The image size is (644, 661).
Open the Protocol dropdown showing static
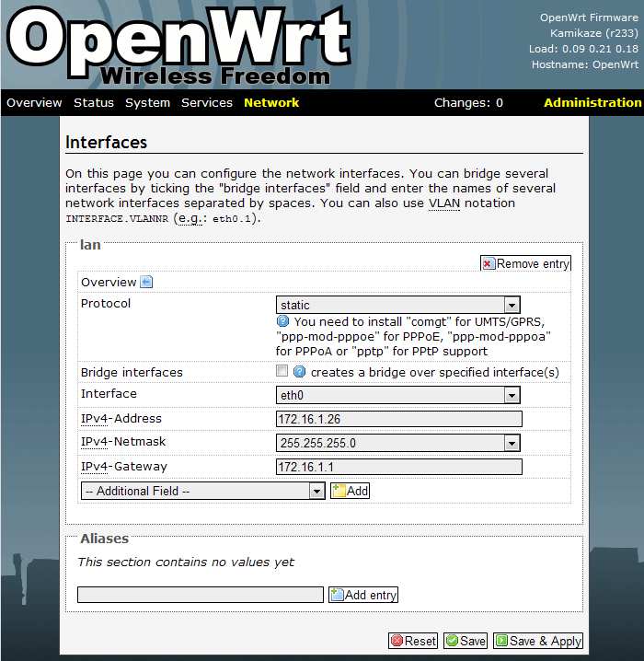(x=398, y=305)
